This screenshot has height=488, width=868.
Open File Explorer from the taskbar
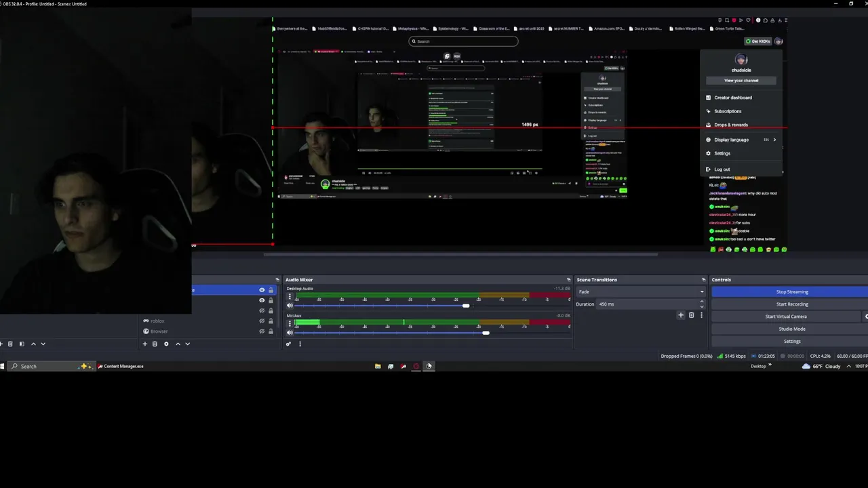[378, 366]
